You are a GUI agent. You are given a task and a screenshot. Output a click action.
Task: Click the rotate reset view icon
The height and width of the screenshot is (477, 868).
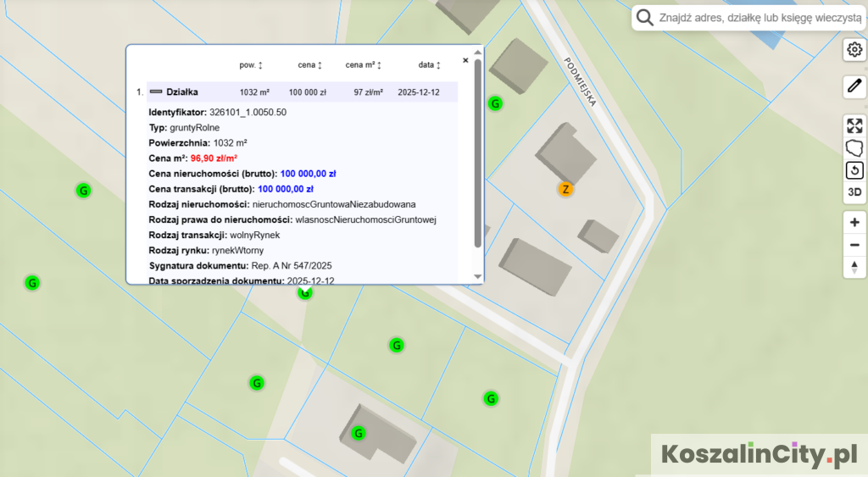point(854,170)
